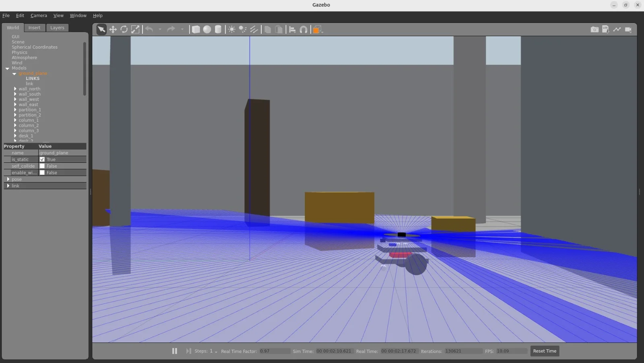Screen dimensions: 644x363
Task: Open the data logging tool
Action: [x=606, y=29]
